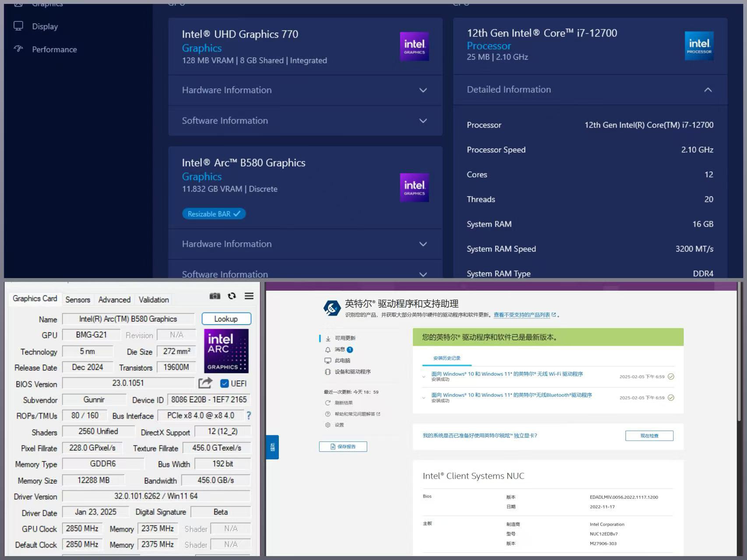
Task: Click the messages notification badge
Action: pyautogui.click(x=350, y=349)
